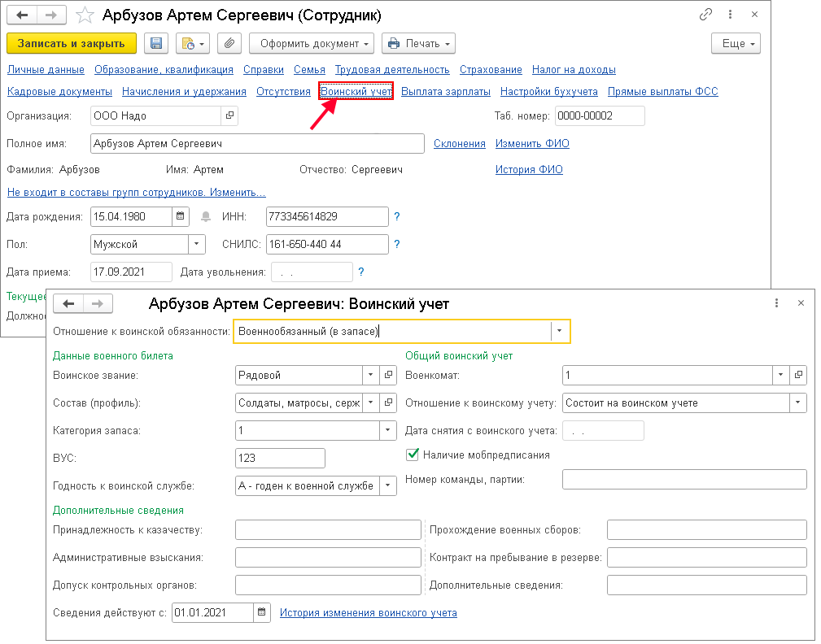Click the birthday reminder bell icon

coord(205,217)
